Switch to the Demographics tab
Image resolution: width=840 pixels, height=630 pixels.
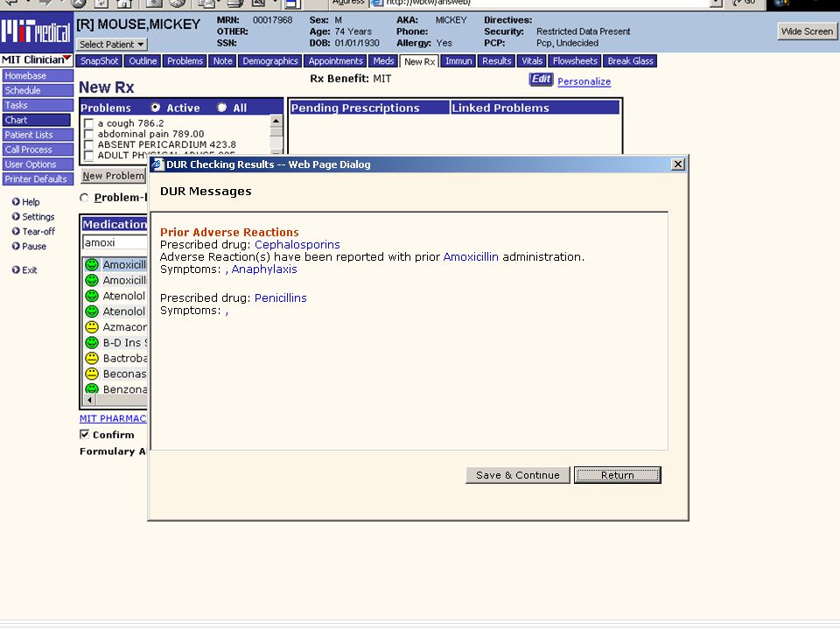pyautogui.click(x=270, y=61)
